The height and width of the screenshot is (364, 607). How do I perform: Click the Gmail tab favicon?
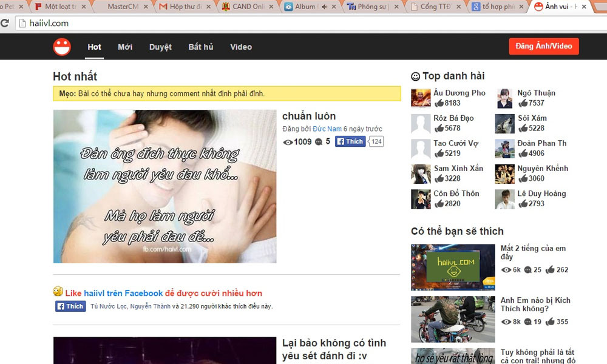[x=163, y=7]
